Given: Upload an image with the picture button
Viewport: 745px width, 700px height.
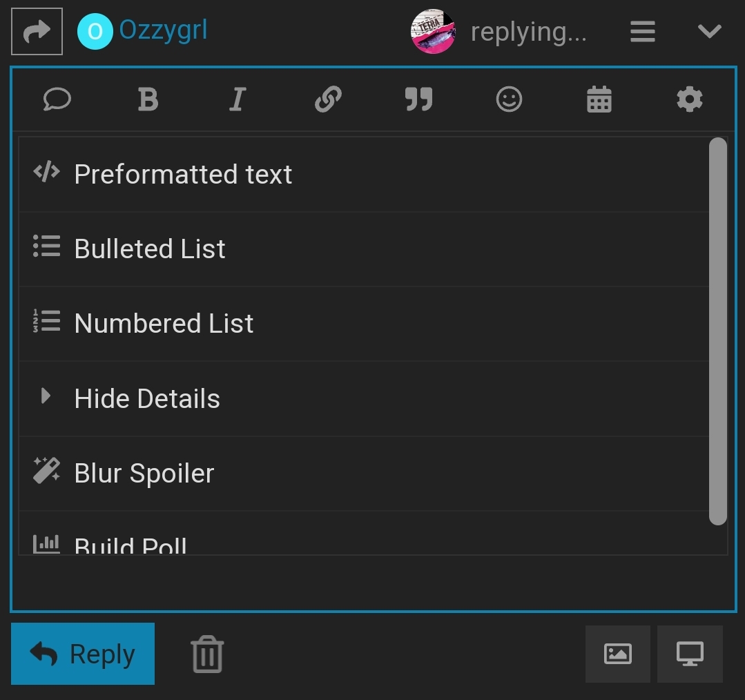Looking at the screenshot, I should [x=617, y=654].
